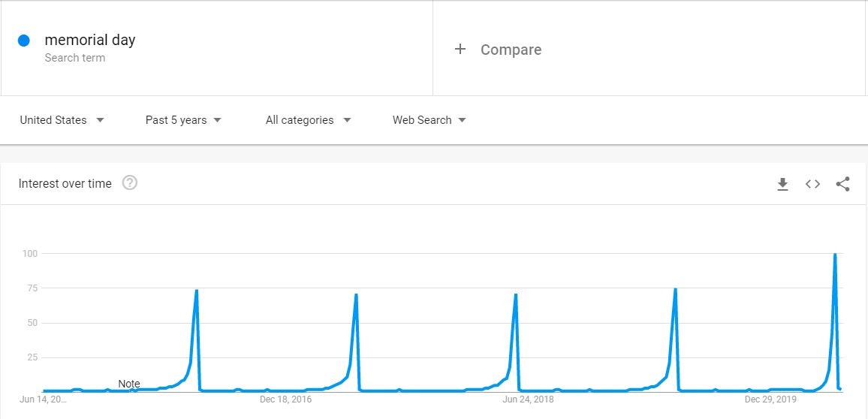Click the Compare button

[499, 50]
